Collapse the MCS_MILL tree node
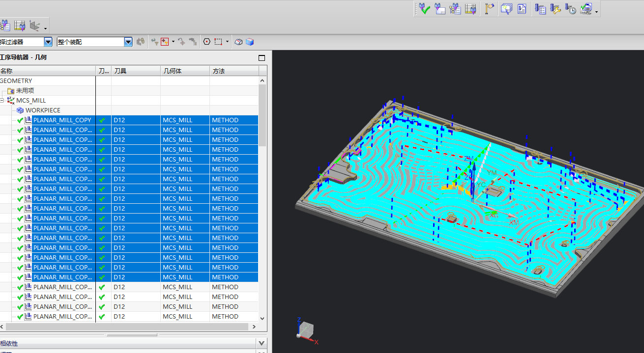 2,100
